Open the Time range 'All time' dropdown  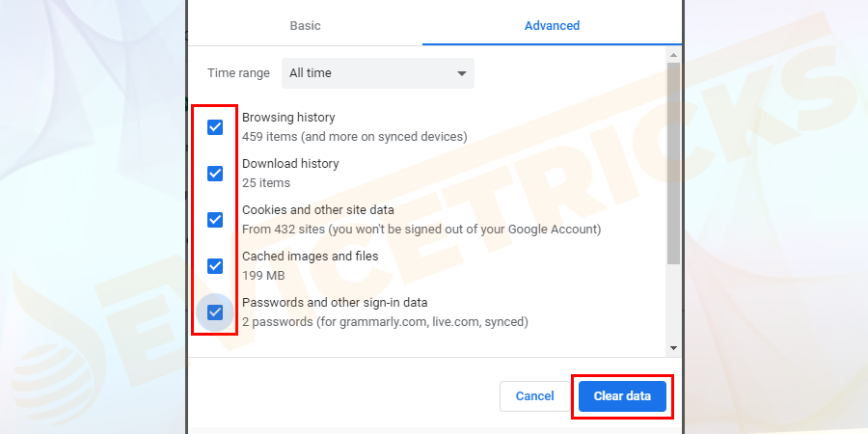[x=377, y=73]
